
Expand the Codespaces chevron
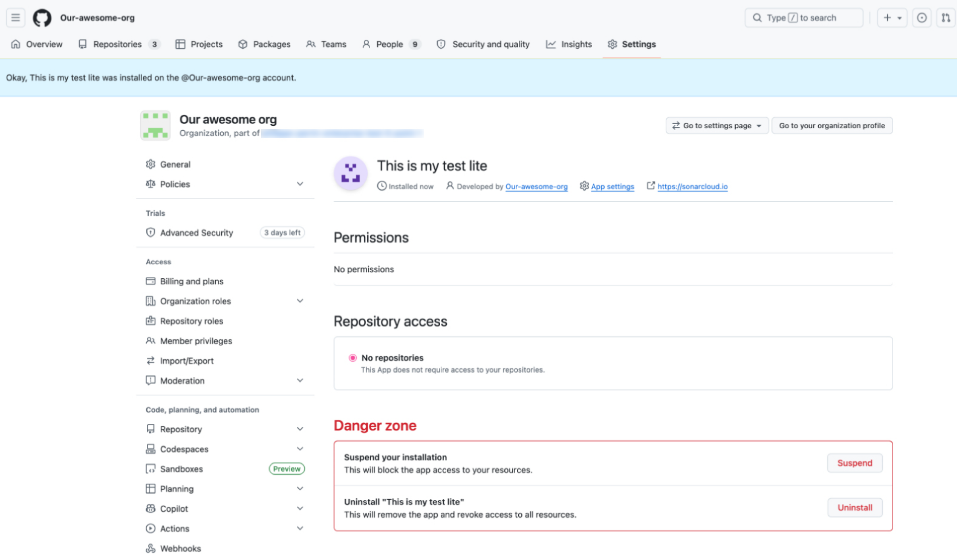click(x=300, y=449)
